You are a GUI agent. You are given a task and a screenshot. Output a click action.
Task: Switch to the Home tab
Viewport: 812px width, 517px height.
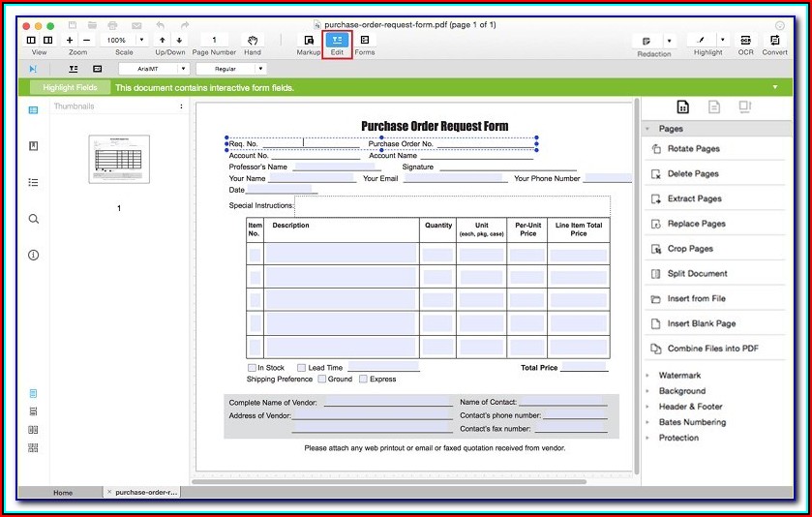[63, 493]
